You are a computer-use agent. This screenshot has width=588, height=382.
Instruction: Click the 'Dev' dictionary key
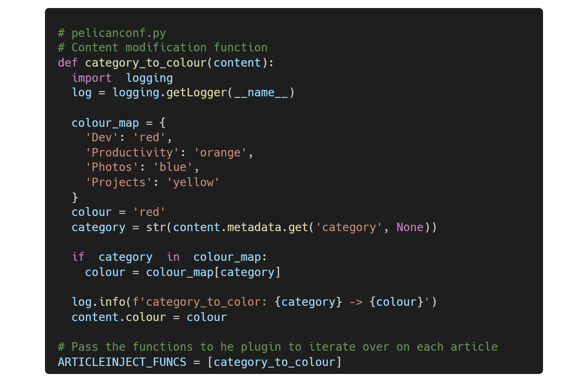click(x=102, y=138)
